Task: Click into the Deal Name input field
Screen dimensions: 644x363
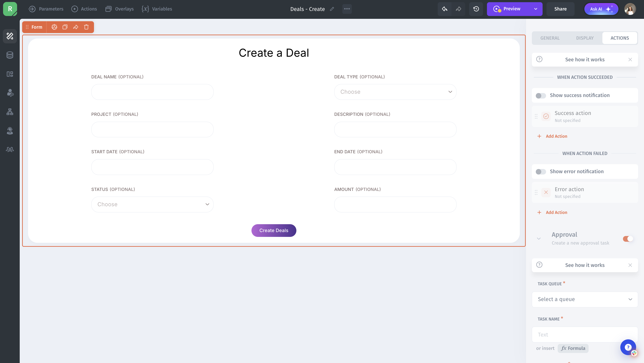Action: [x=152, y=92]
